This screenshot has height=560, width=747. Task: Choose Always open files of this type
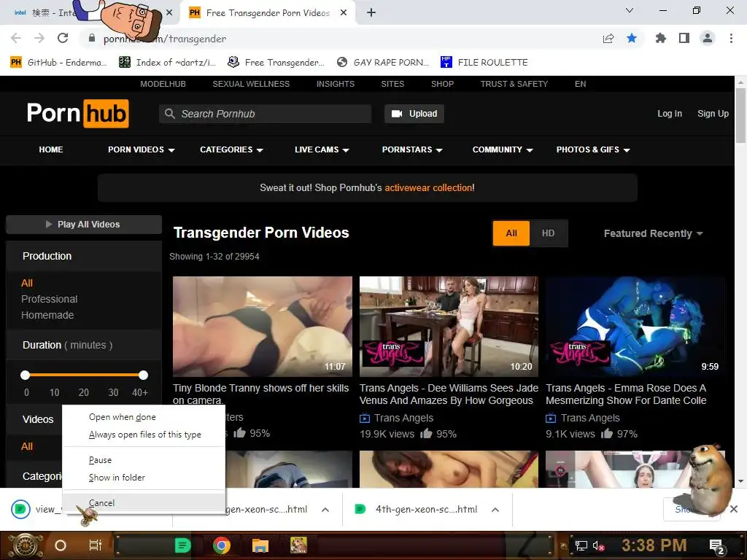pyautogui.click(x=144, y=435)
